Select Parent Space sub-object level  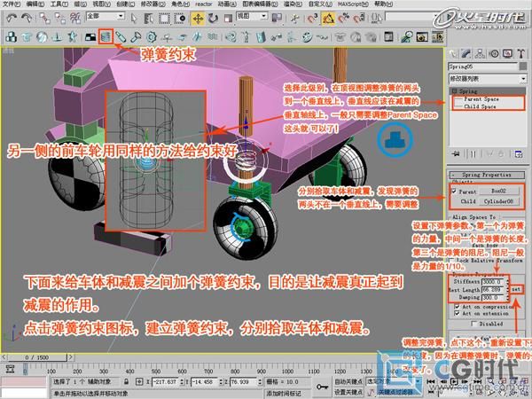pos(481,99)
